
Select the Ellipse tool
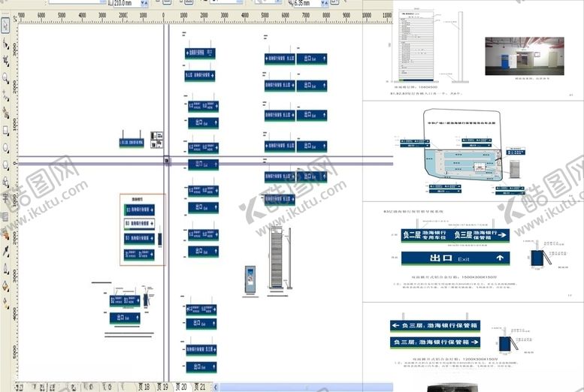pos(5,147)
